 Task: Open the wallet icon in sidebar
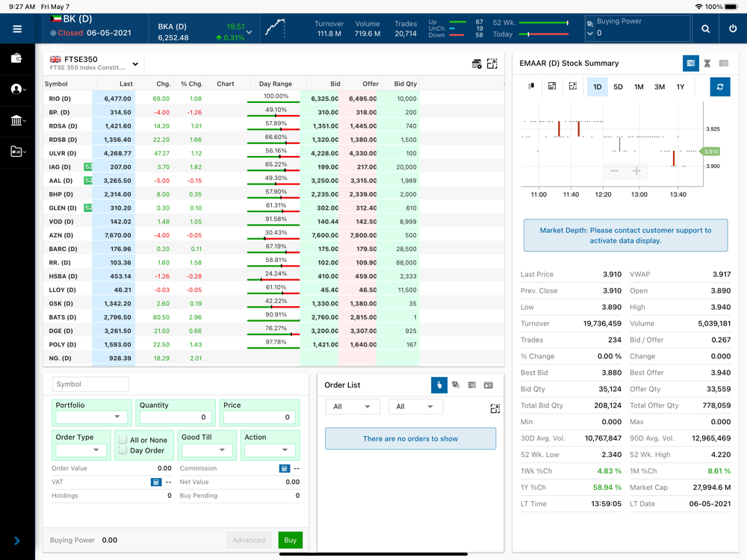tap(16, 58)
